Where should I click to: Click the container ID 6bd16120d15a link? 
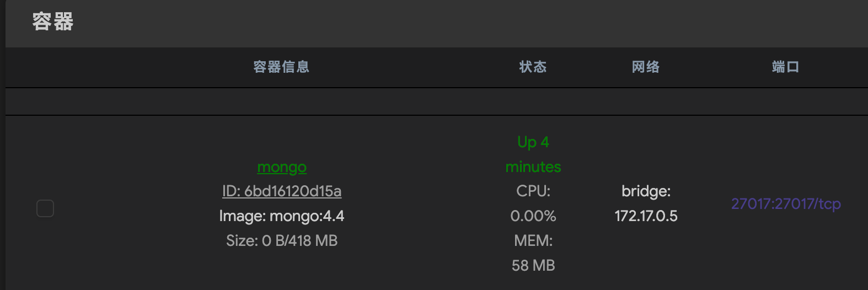(x=282, y=191)
